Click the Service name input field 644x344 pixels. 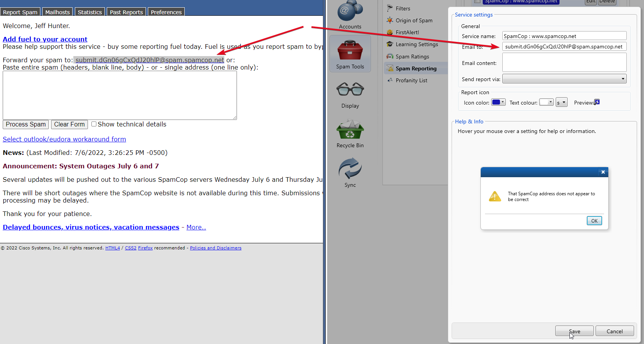(564, 36)
